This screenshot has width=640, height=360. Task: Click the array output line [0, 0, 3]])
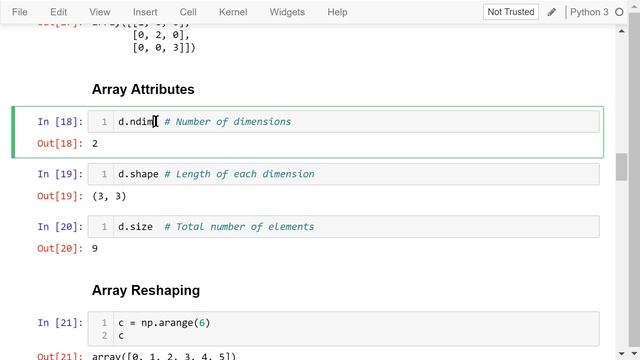(164, 48)
